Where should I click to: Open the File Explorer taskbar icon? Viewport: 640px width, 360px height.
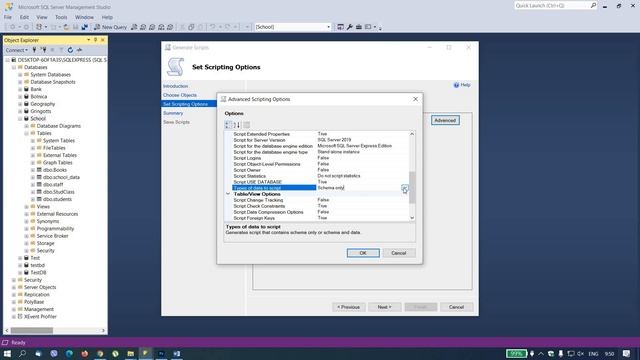(x=130, y=353)
